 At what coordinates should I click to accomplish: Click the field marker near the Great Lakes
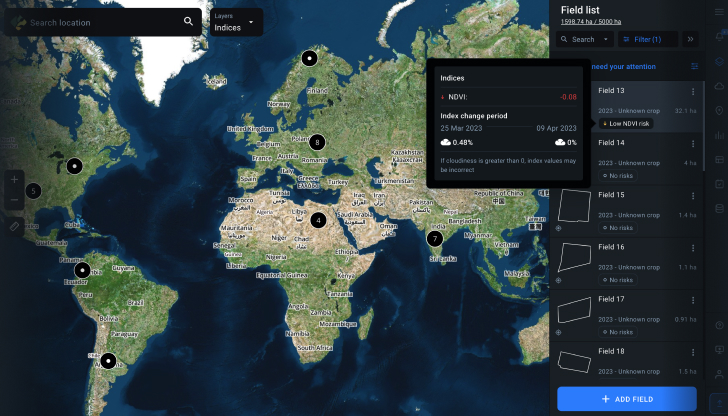point(74,166)
